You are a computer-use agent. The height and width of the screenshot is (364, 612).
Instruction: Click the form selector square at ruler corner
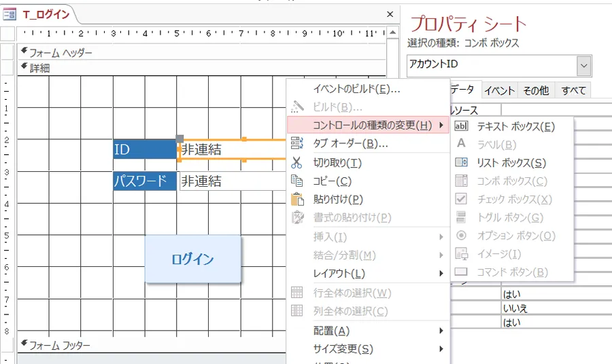7,33
